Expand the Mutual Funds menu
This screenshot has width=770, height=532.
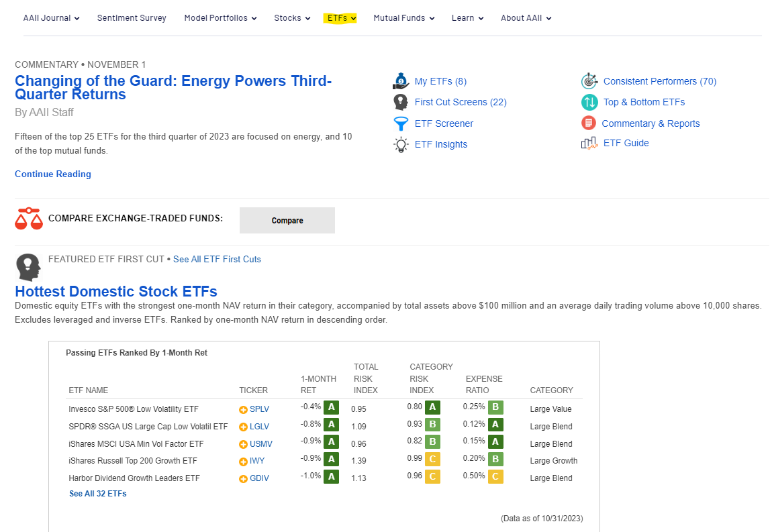click(x=403, y=18)
